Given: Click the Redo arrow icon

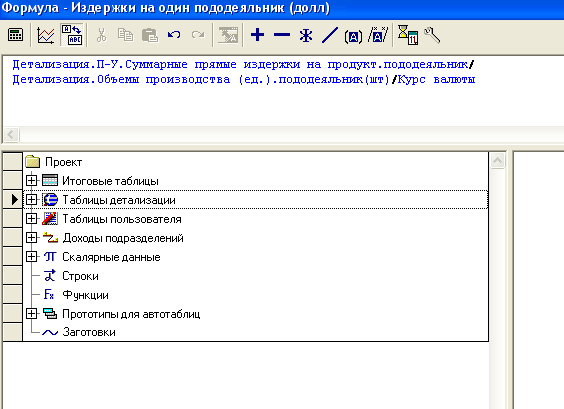Looking at the screenshot, I should (198, 35).
